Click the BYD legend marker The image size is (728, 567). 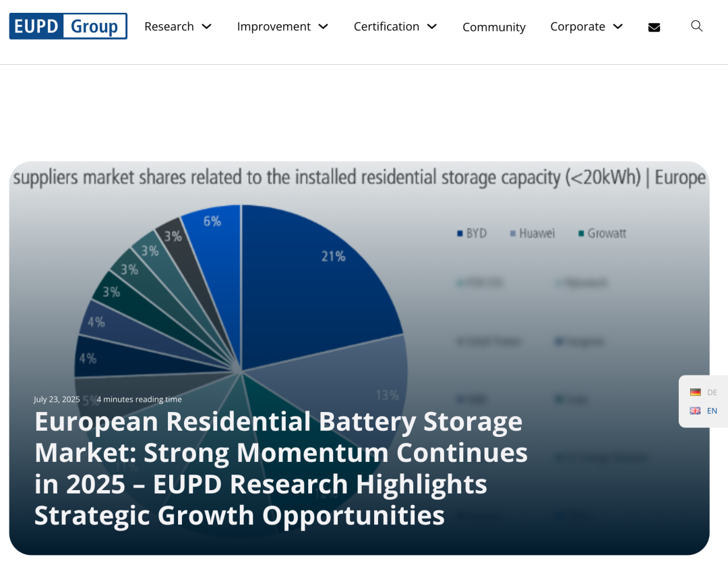(x=460, y=234)
